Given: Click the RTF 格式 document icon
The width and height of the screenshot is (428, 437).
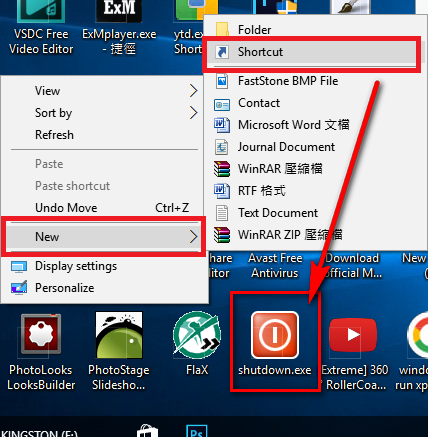Looking at the screenshot, I should pyautogui.click(x=222, y=191).
